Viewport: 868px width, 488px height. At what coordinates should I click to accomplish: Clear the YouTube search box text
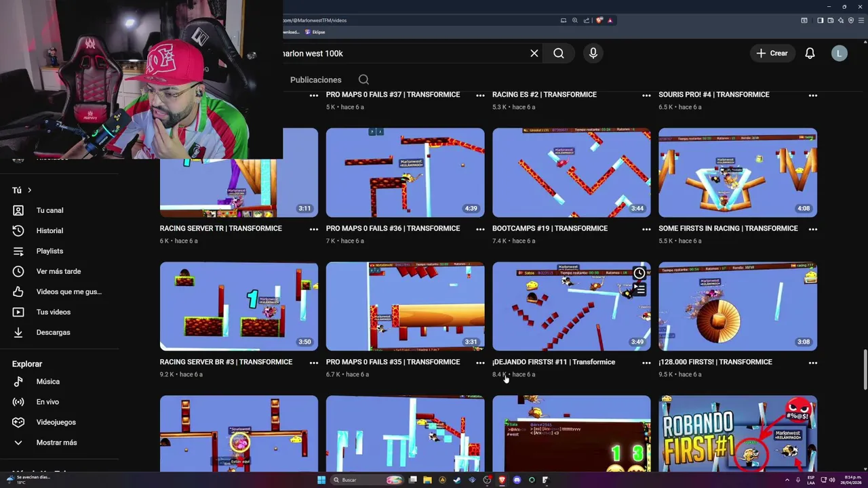coord(534,53)
